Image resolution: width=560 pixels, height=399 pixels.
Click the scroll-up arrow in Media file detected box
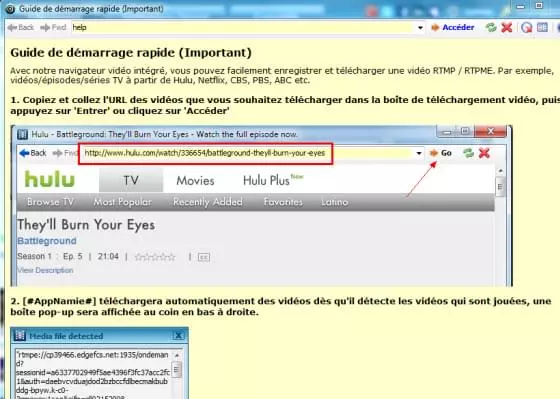(x=176, y=355)
